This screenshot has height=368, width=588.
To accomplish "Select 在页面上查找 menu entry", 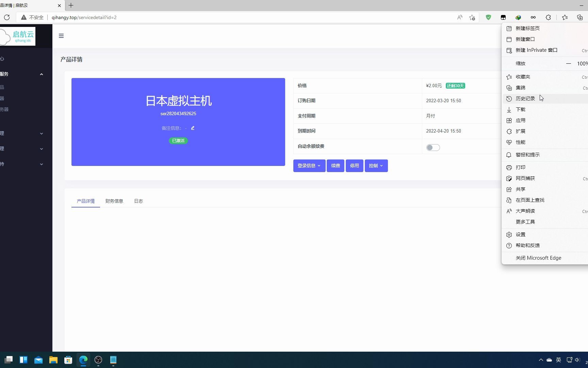I will coord(545,200).
